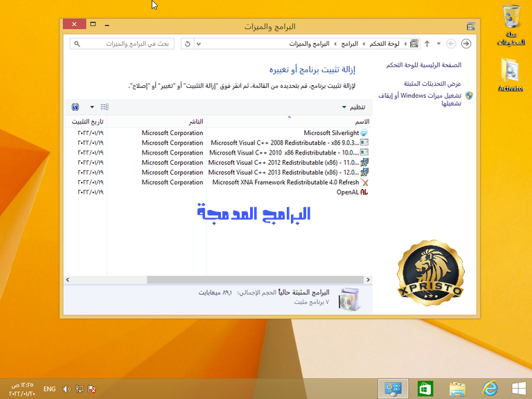Click the scrollbar right arrow
532x399 pixels.
(x=368, y=280)
